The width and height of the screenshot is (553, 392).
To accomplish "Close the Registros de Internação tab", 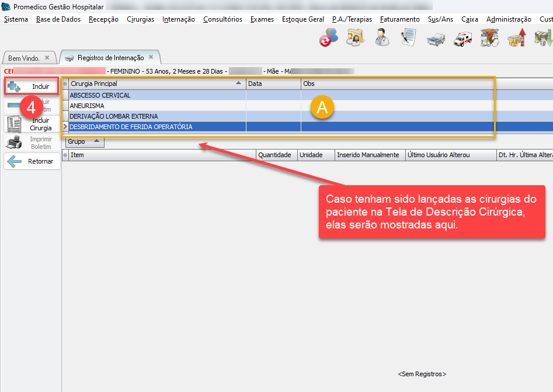I will (151, 57).
